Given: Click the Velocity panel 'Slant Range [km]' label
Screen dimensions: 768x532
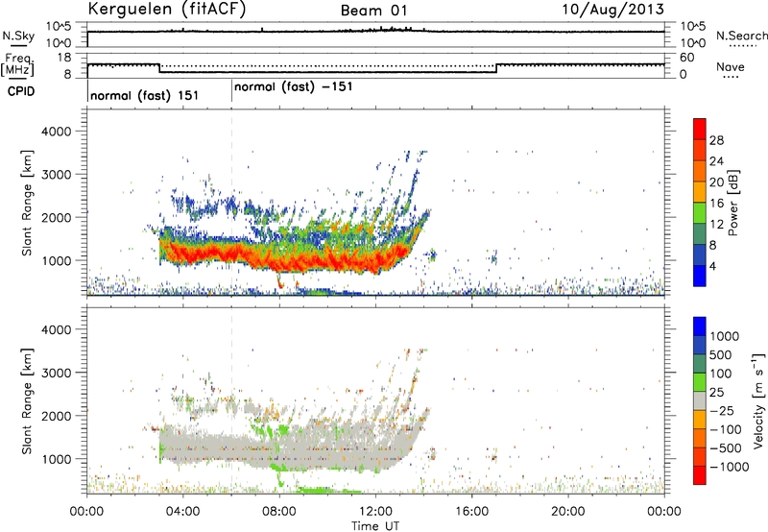Looking at the screenshot, I should 27,401.
